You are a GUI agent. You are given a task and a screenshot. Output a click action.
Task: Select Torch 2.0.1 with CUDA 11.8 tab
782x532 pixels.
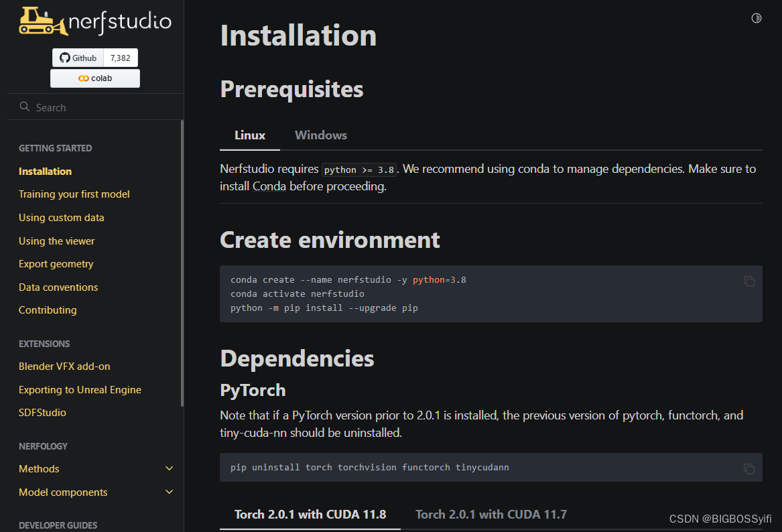(x=310, y=515)
